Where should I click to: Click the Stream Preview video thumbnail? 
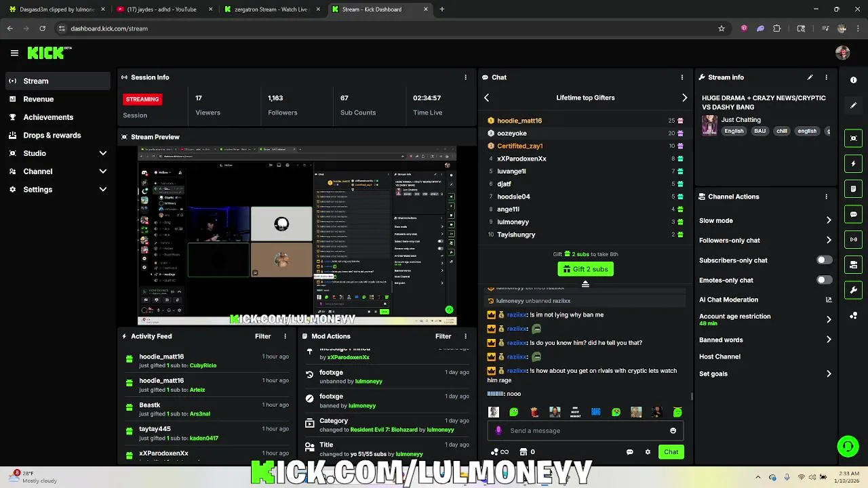point(297,235)
